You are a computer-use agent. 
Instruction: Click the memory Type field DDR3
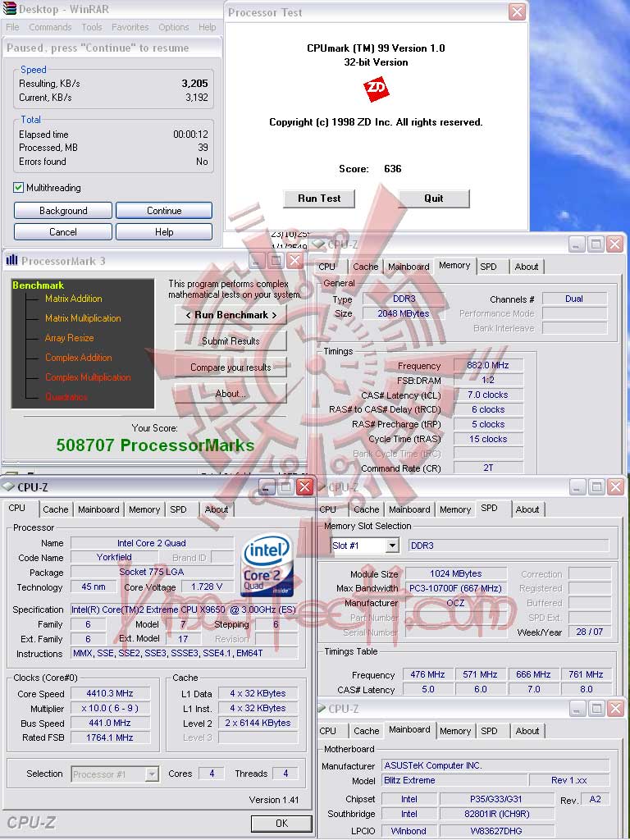point(404,299)
